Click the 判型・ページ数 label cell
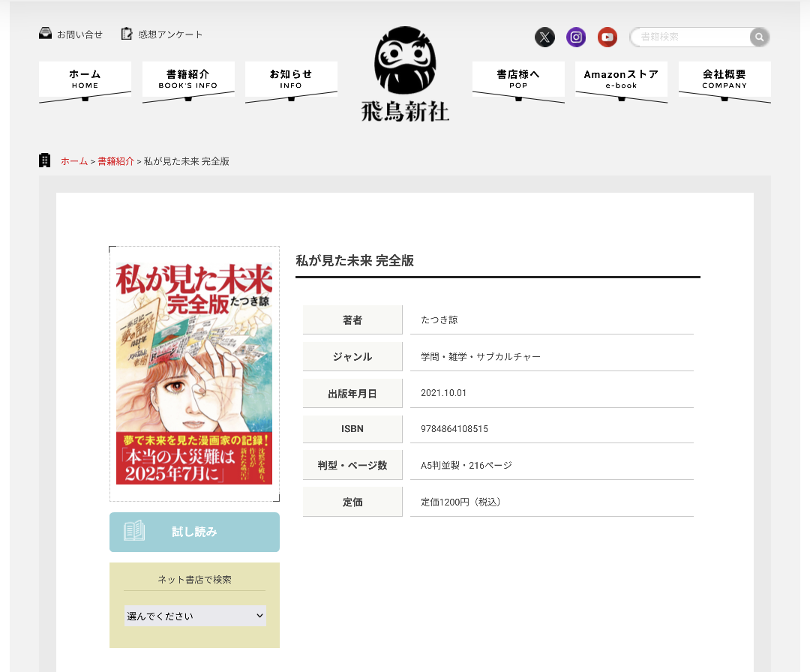 (x=352, y=466)
